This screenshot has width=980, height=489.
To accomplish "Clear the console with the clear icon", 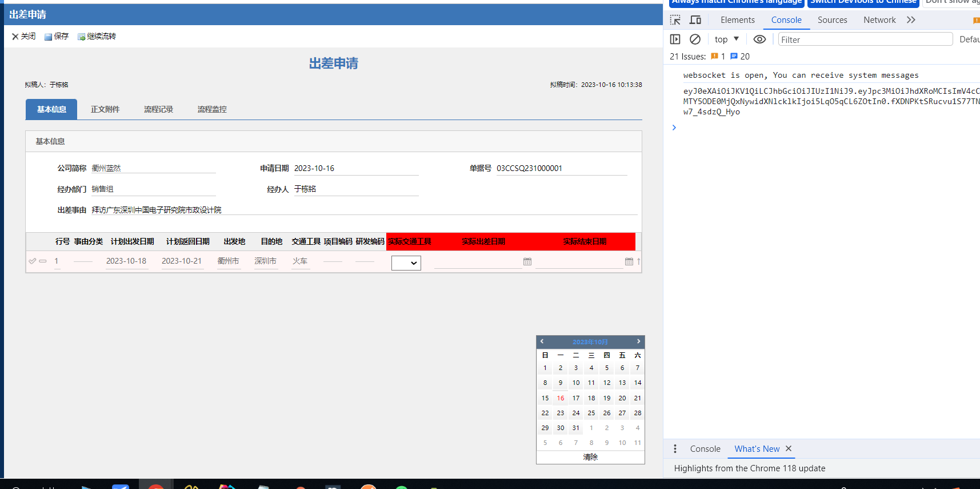I will click(695, 39).
